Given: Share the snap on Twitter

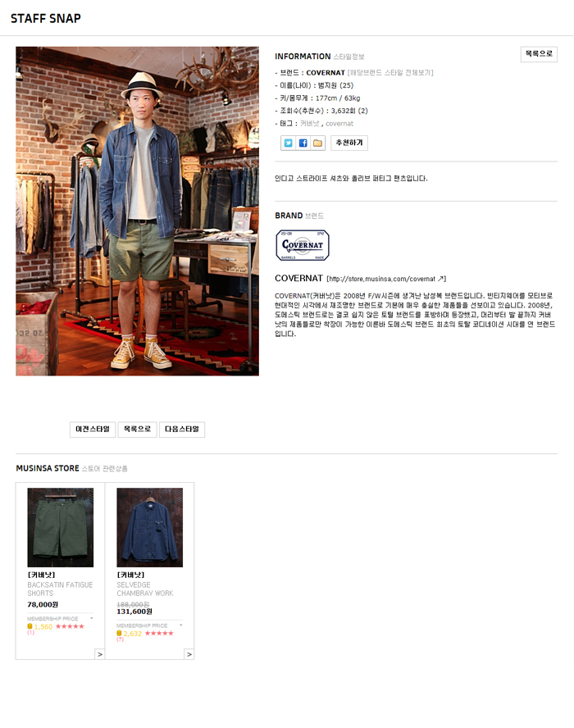Looking at the screenshot, I should pyautogui.click(x=289, y=143).
